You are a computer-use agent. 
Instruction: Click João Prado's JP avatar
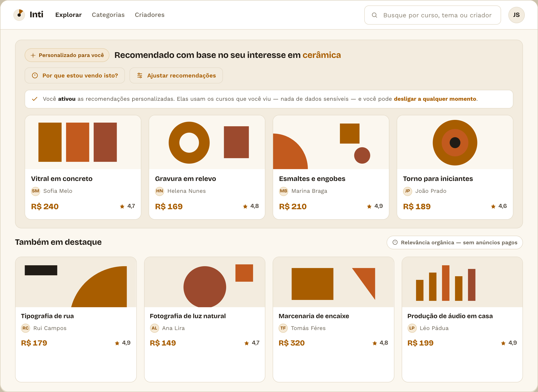[x=407, y=191]
